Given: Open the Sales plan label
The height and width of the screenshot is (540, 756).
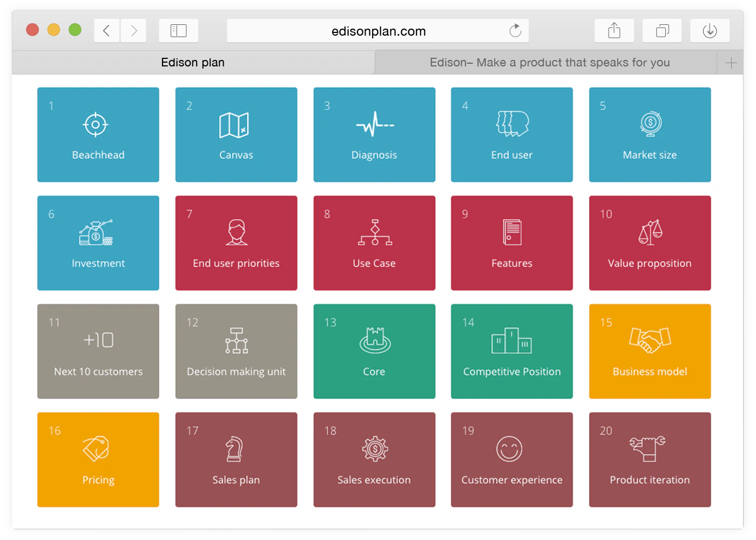Looking at the screenshot, I should tap(236, 480).
